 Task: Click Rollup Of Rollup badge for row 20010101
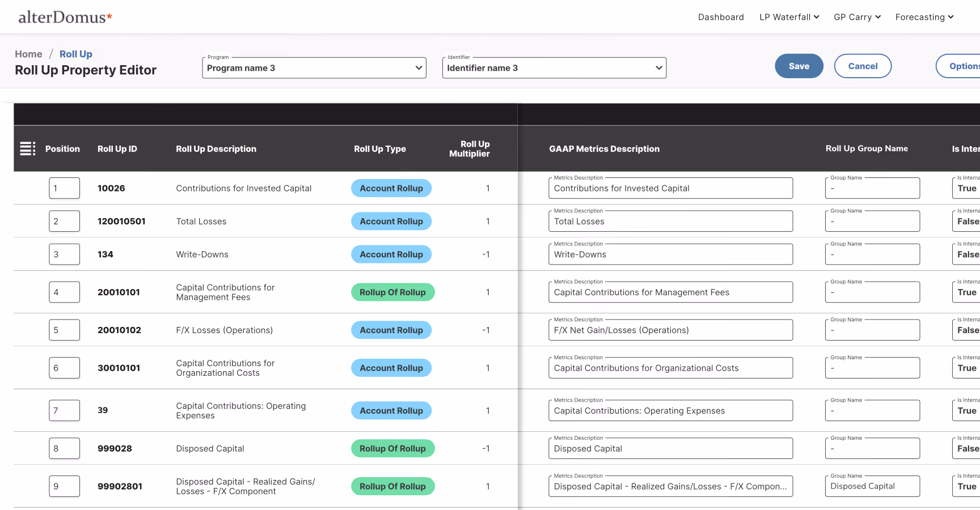click(x=392, y=292)
